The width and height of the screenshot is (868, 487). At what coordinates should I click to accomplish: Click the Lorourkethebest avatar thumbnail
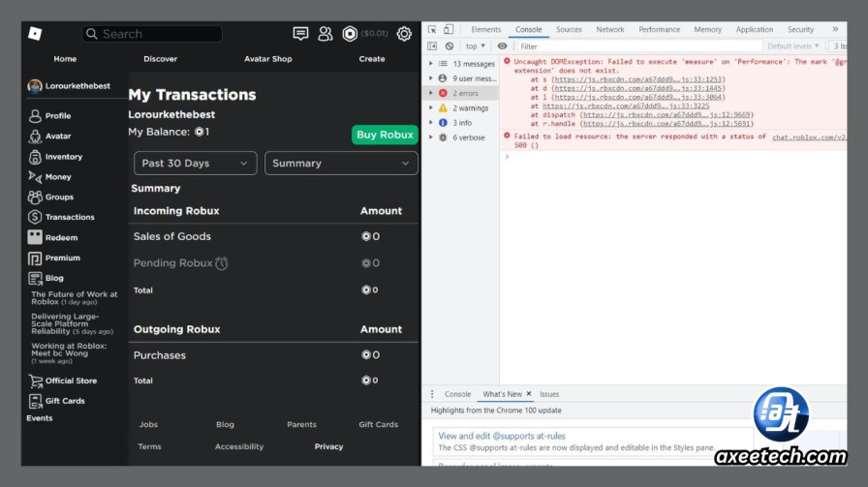[35, 86]
